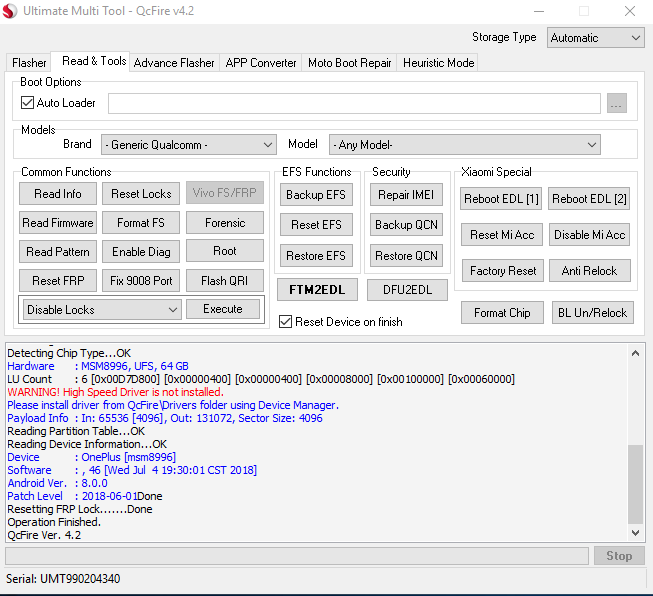
Task: Click the loader path input field
Action: [354, 103]
